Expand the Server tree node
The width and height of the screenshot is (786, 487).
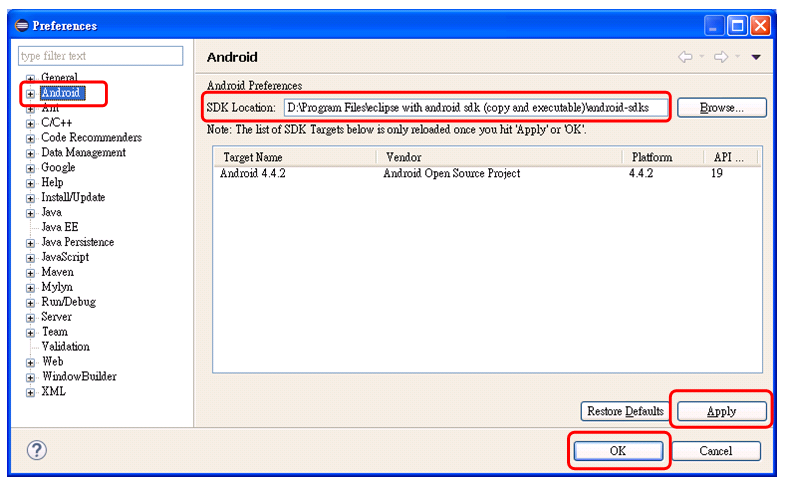[x=30, y=318]
